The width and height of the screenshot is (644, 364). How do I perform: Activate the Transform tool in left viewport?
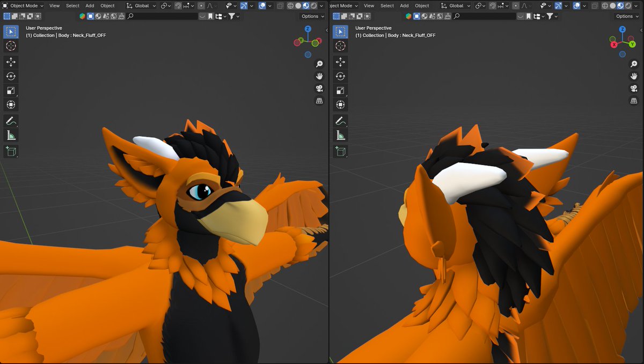pos(11,105)
